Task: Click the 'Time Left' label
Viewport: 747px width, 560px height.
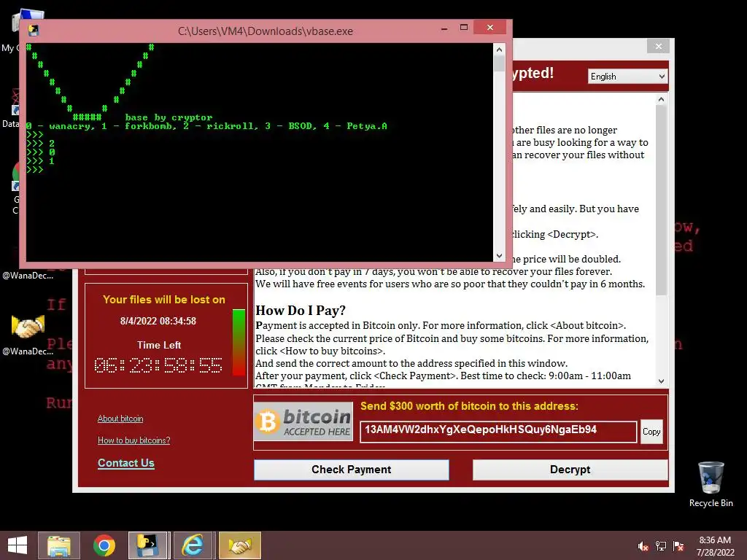Action: coord(159,345)
